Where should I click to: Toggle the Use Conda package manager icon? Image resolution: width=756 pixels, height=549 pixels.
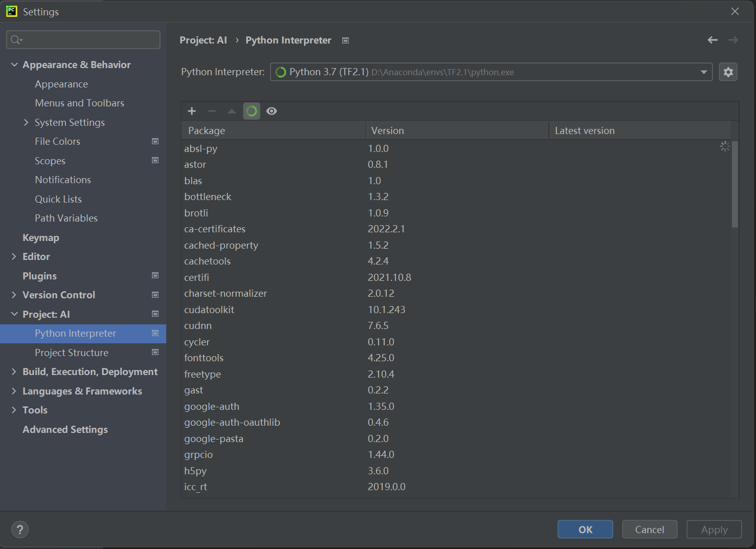tap(252, 111)
